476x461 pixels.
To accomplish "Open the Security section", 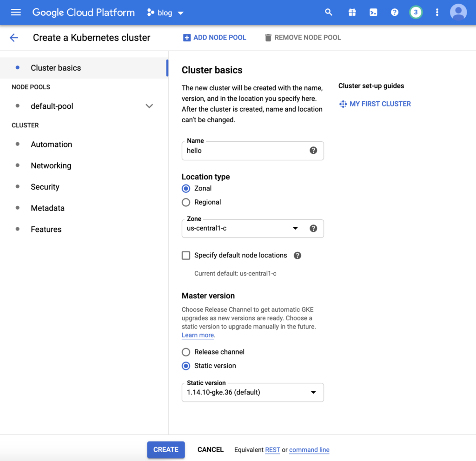I will pos(45,187).
